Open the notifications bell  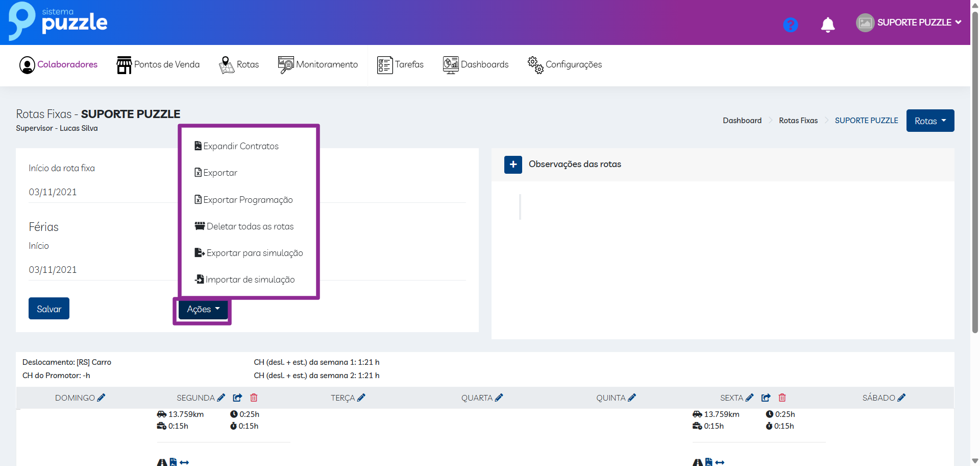coord(827,25)
